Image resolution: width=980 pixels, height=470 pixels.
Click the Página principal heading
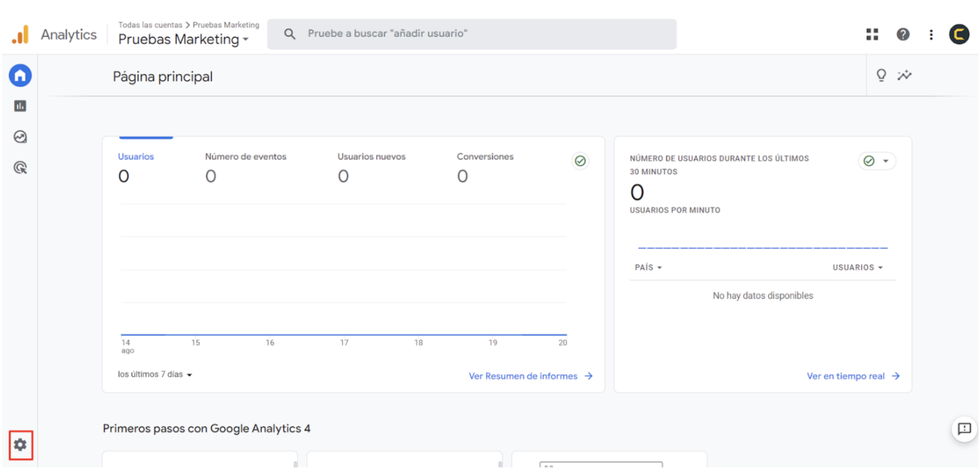[163, 77]
